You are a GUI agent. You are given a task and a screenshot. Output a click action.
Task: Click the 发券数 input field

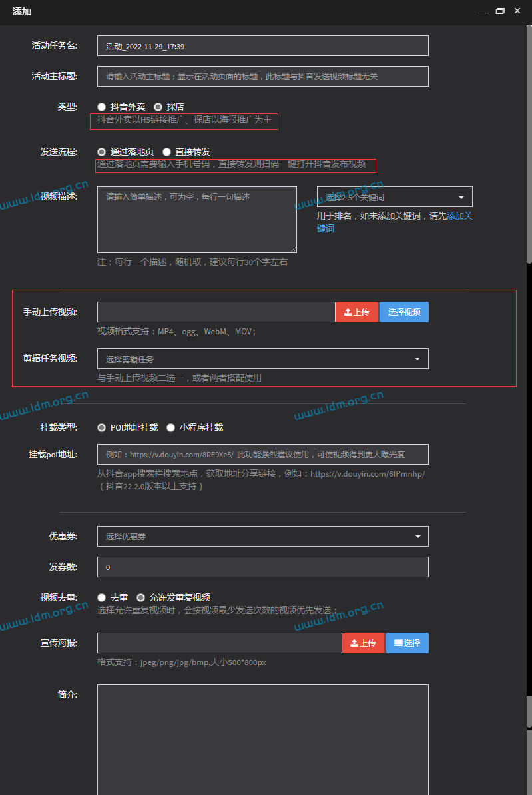coord(263,567)
